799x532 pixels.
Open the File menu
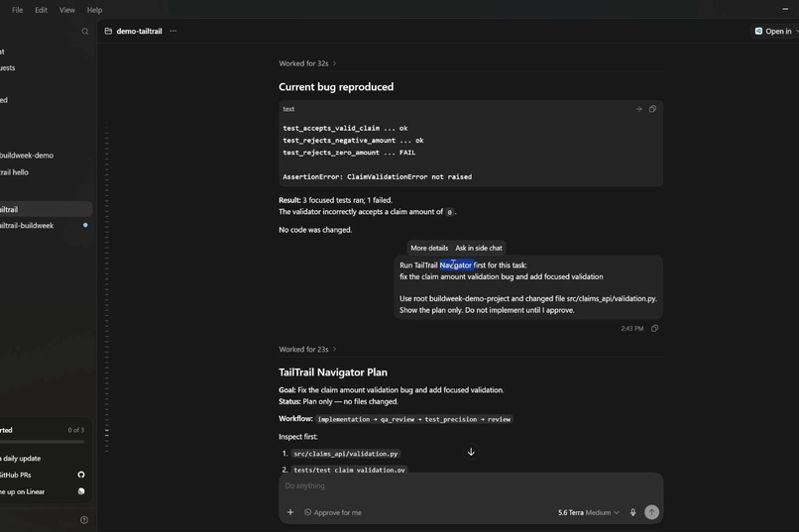tap(17, 10)
